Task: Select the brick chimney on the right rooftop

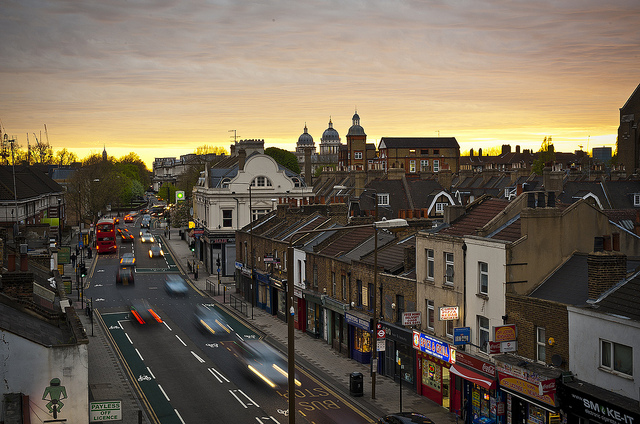Action: [606, 272]
